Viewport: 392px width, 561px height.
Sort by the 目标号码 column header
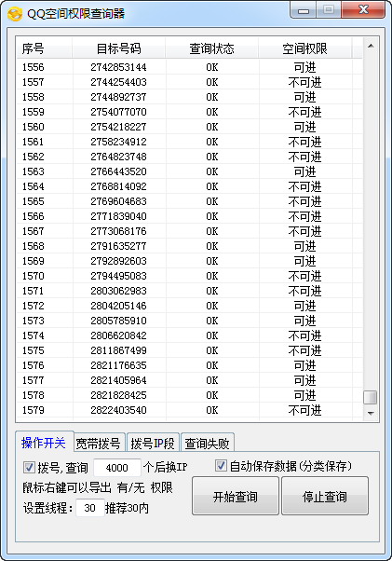click(118, 48)
